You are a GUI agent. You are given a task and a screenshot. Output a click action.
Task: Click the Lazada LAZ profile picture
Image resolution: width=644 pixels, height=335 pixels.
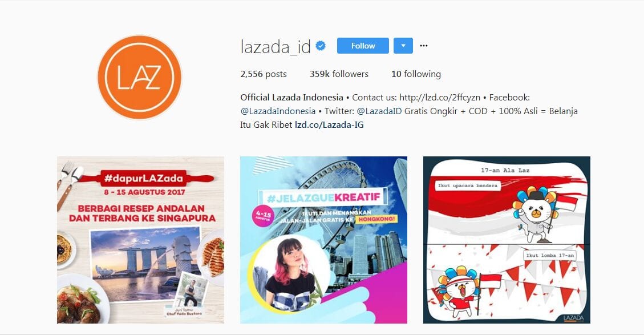click(139, 77)
